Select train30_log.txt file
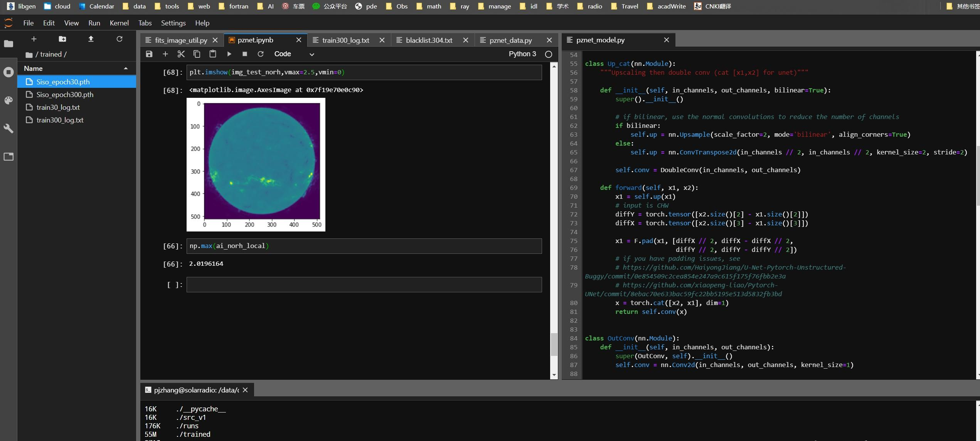Viewport: 980px width, 441px height. [x=77, y=107]
